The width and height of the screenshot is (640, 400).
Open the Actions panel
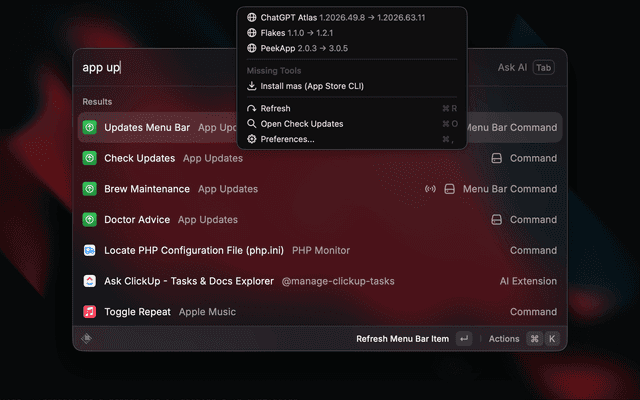[504, 339]
